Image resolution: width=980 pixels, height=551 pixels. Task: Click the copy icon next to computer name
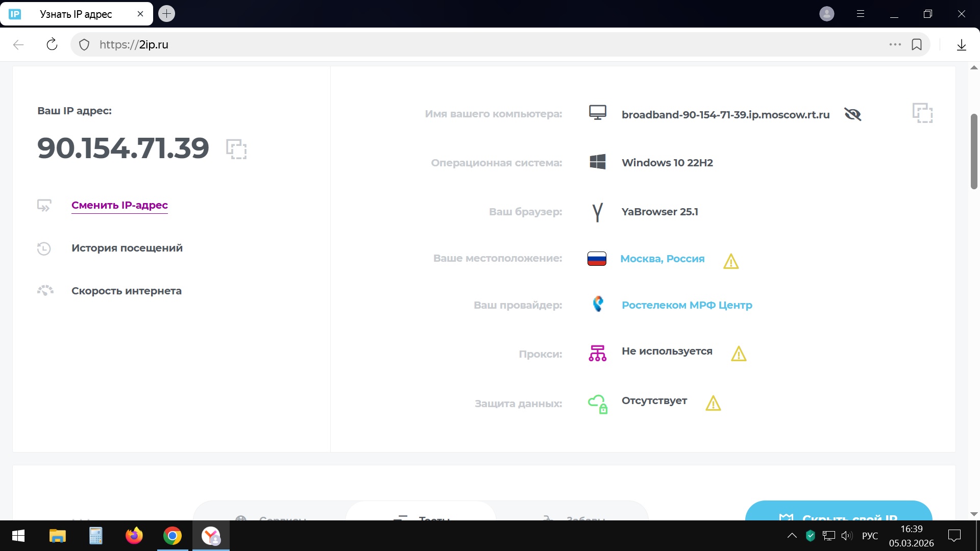coord(922,113)
